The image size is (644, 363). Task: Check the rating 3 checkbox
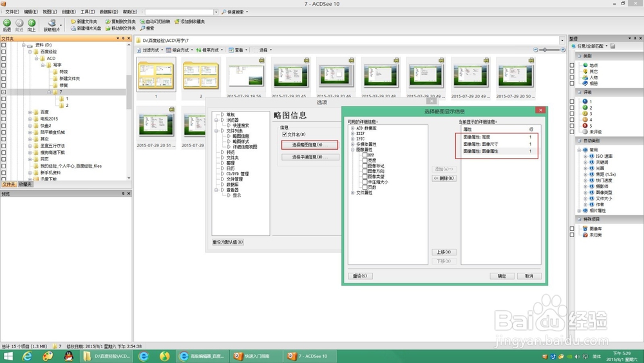(x=572, y=113)
